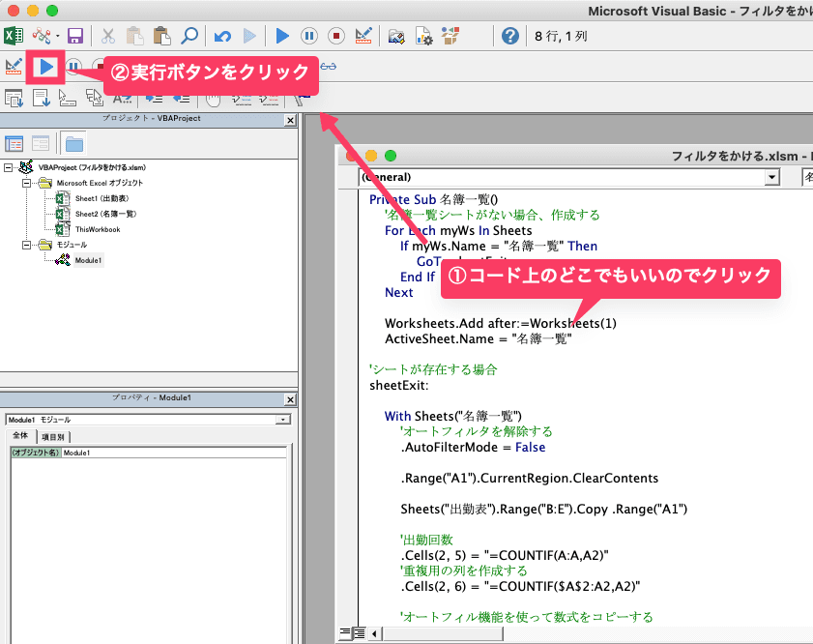This screenshot has width=813, height=644.
Task: Click the comment line ''出勤回数'
Action: tap(426, 540)
